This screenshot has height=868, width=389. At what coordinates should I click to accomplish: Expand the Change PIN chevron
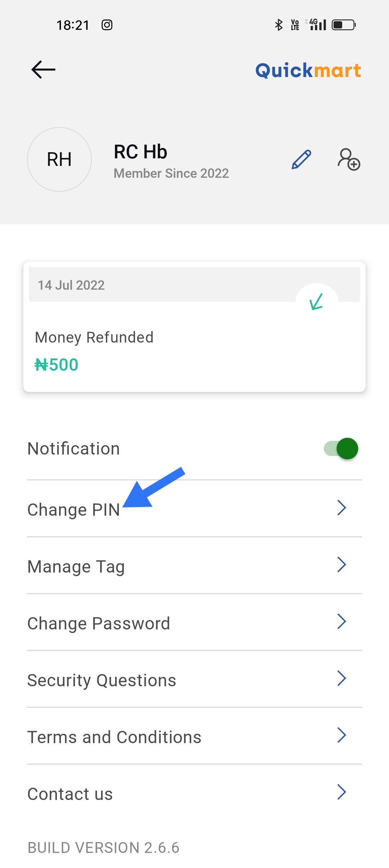[341, 508]
